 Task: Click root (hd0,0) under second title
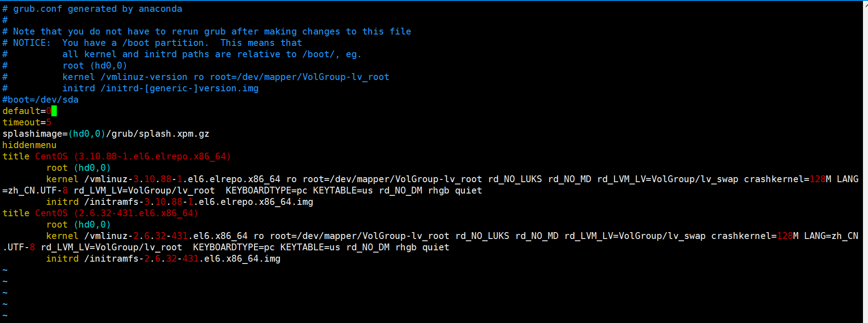pyautogui.click(x=78, y=224)
